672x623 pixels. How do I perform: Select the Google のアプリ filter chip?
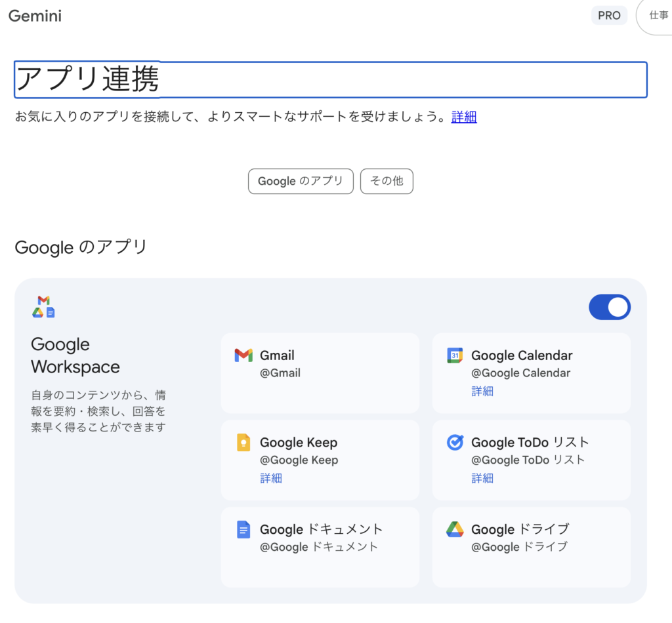[301, 181]
